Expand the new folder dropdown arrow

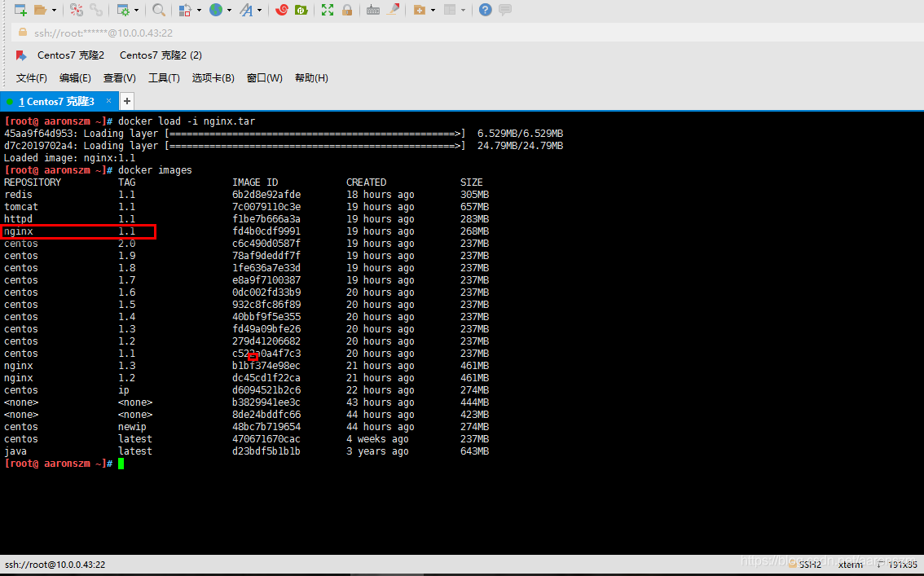pyautogui.click(x=433, y=10)
